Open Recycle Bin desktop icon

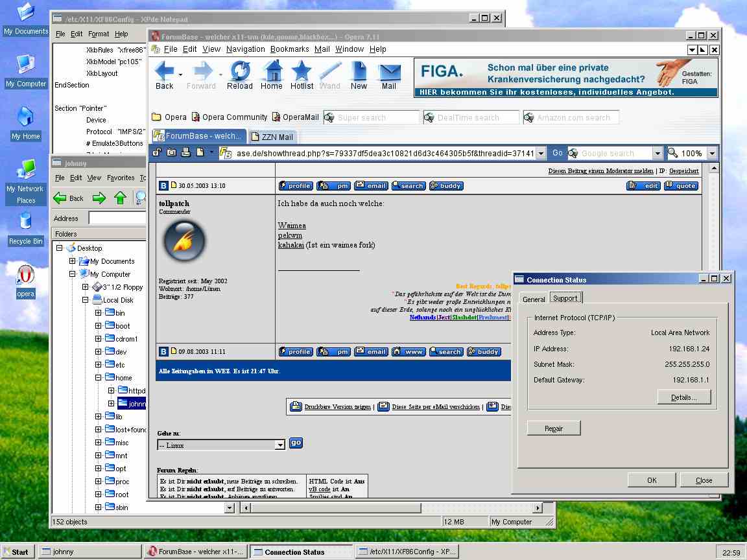point(26,229)
